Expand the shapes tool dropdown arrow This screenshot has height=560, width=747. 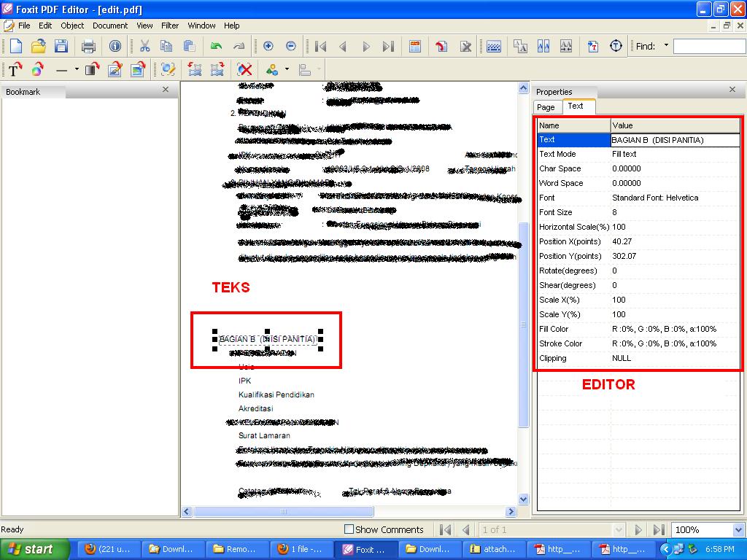(x=287, y=69)
